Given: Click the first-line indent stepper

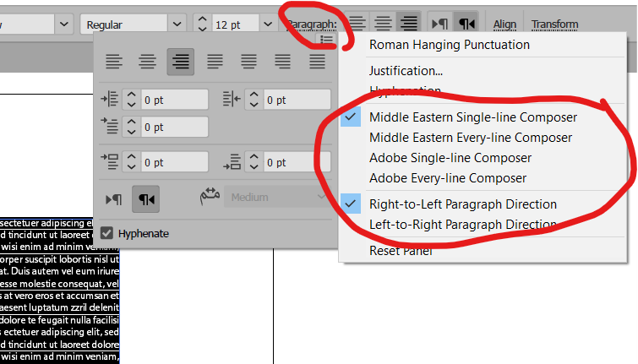Looking at the screenshot, I should point(131,127).
